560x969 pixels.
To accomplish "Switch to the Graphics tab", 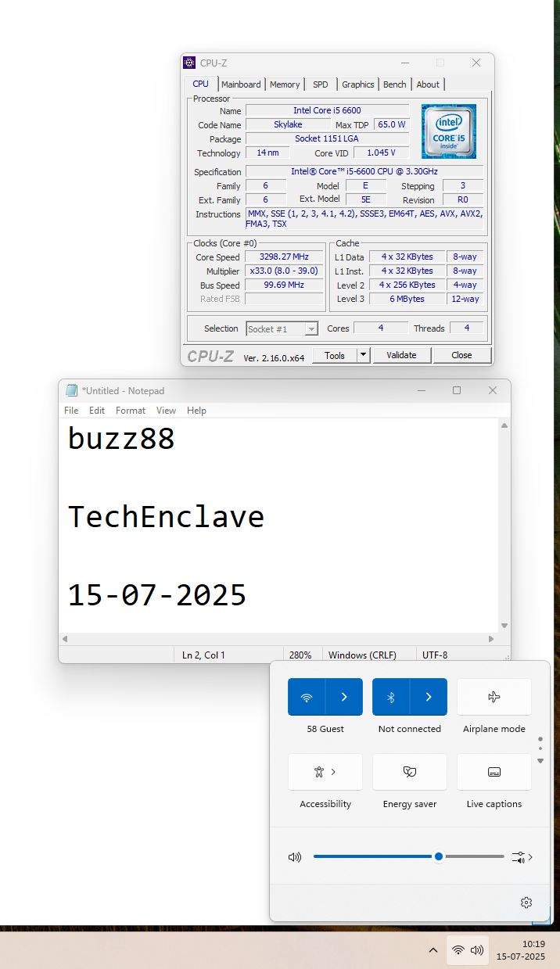I will click(358, 84).
